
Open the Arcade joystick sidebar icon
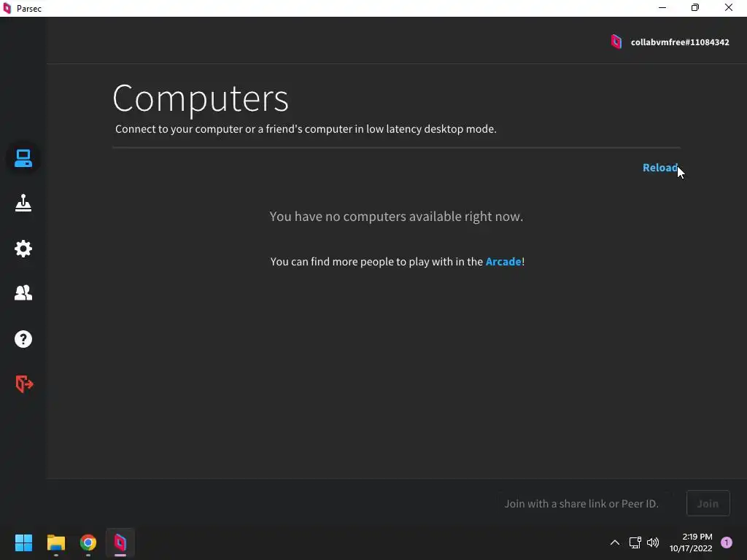coord(23,203)
